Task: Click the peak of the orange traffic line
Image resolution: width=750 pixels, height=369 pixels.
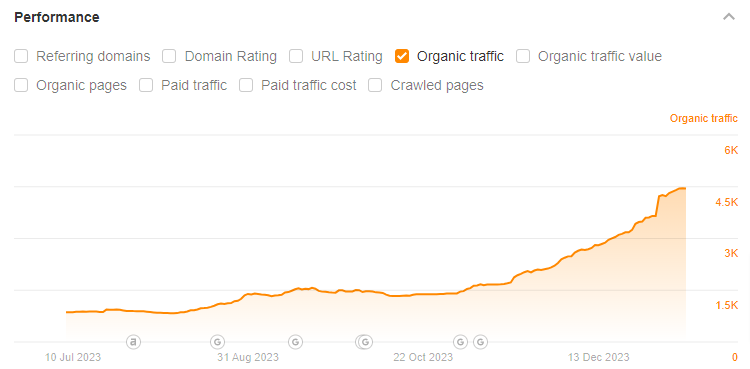Action: click(683, 188)
